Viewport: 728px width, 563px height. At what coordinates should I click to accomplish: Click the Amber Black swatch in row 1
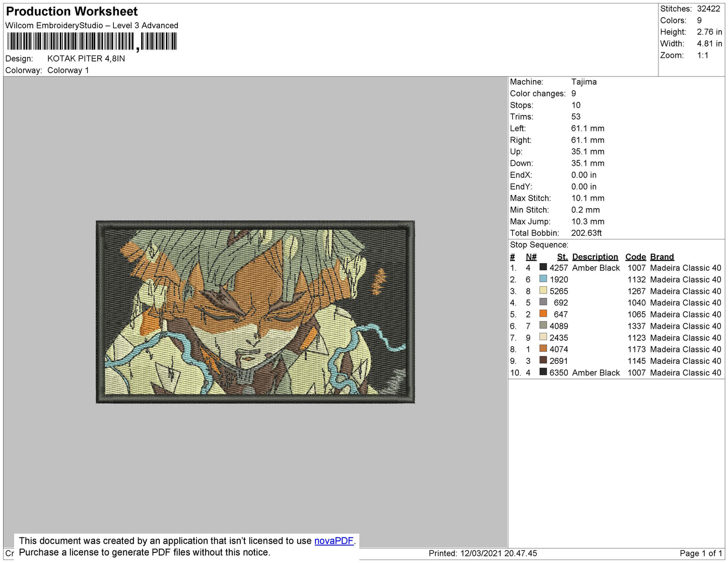point(543,267)
